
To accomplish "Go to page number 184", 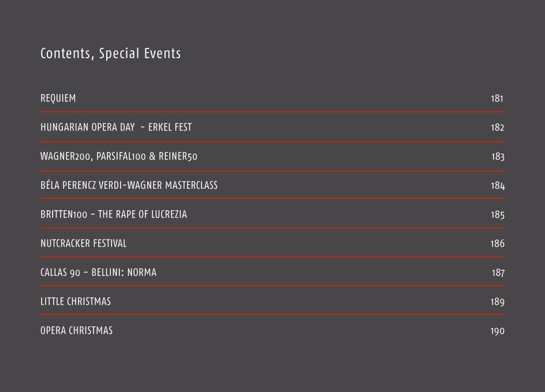I will (498, 185).
